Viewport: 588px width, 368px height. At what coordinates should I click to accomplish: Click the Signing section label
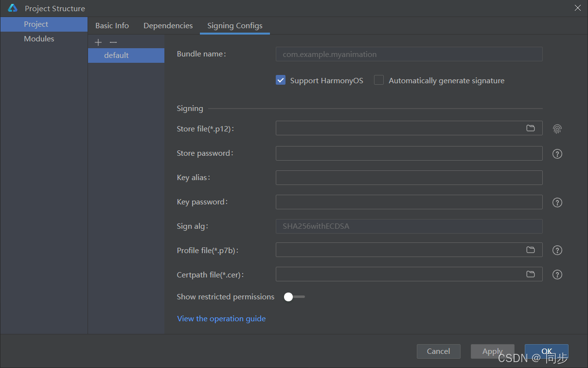click(190, 109)
